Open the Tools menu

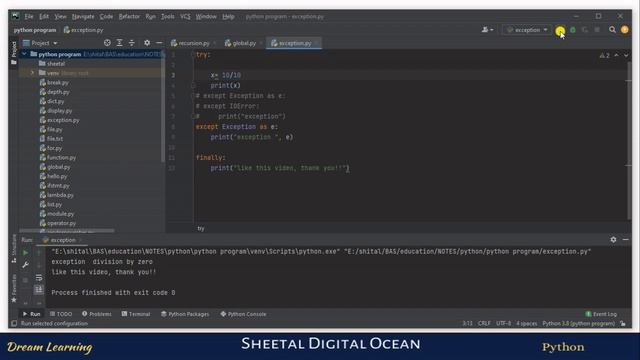167,17
